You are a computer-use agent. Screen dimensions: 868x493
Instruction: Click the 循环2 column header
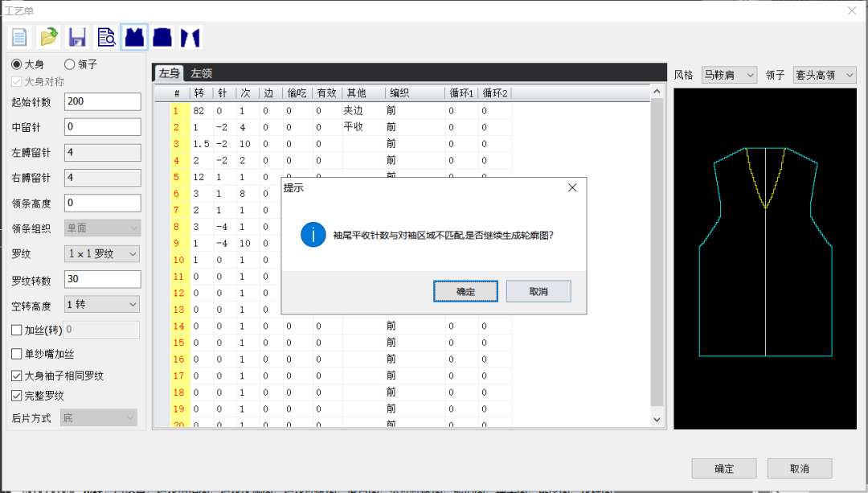coord(495,93)
